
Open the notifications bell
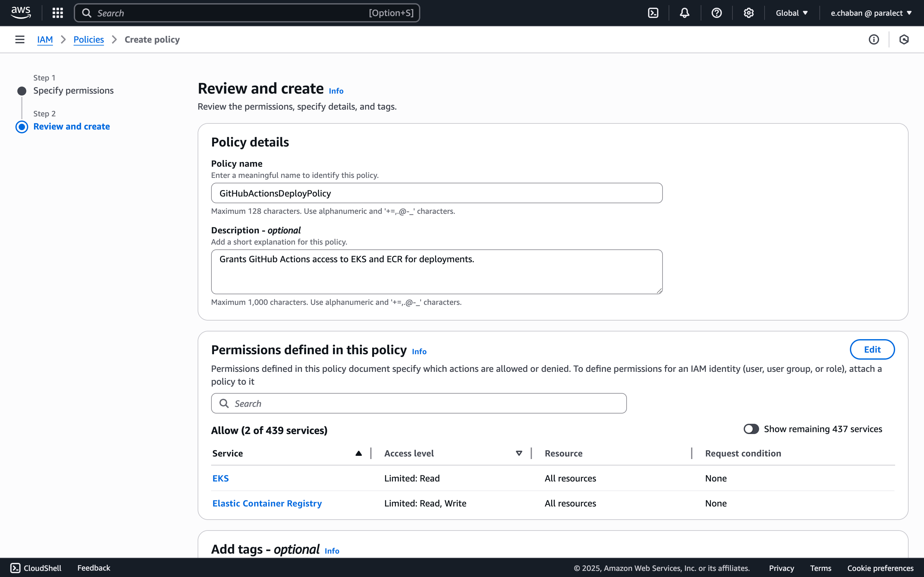[685, 13]
